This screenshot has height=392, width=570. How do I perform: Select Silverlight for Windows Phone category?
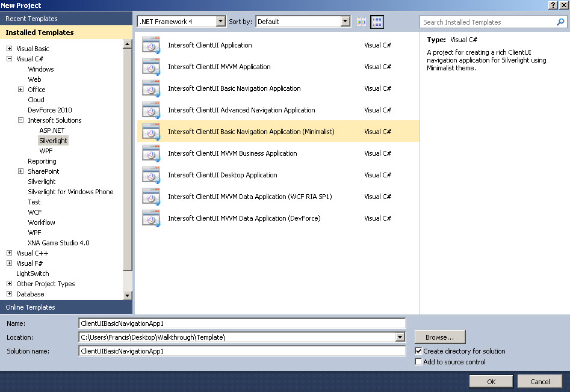click(x=70, y=192)
